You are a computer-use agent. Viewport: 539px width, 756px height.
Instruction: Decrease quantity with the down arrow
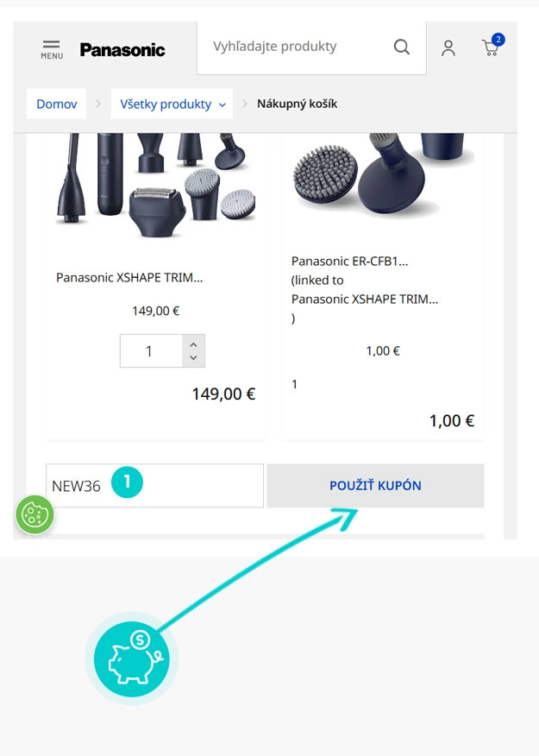coord(194,358)
